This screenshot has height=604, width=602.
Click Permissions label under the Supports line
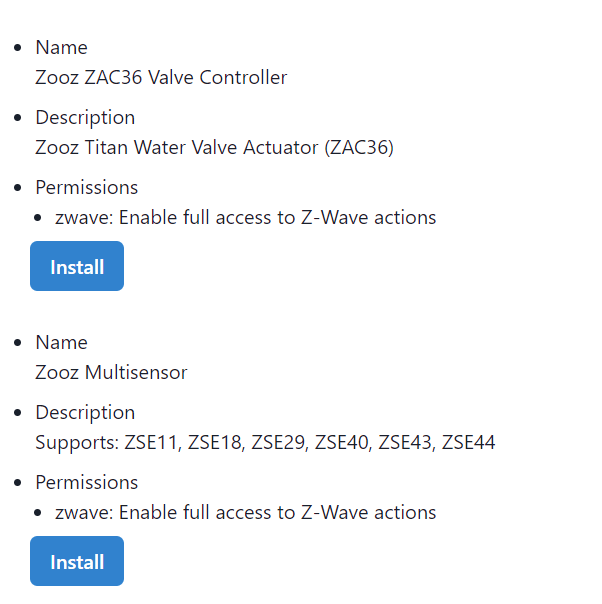pos(87,482)
